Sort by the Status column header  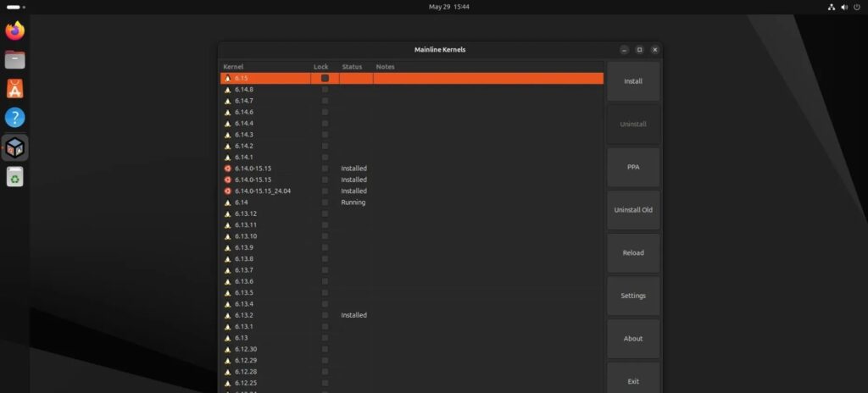point(352,66)
